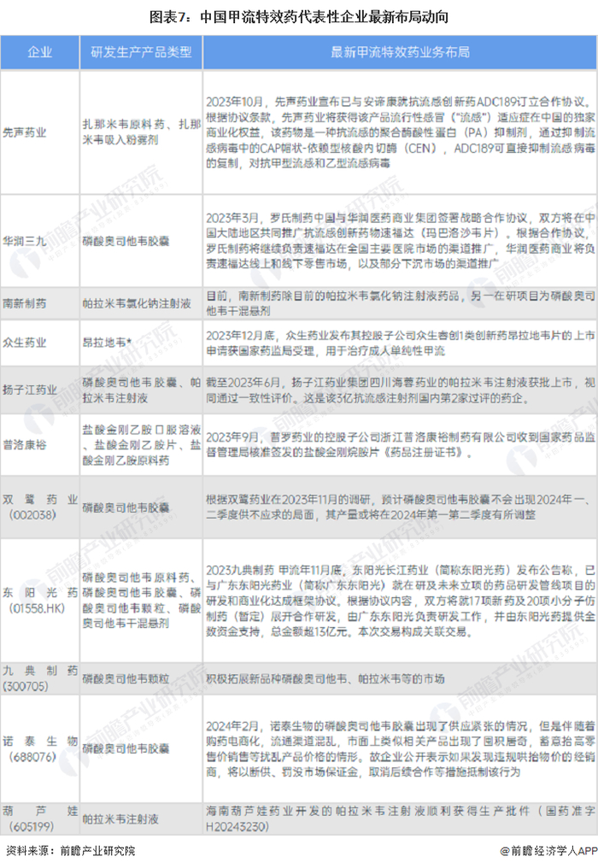Click the 普洛康裕 company cell
Screen dimensions: 598x868
point(40,444)
